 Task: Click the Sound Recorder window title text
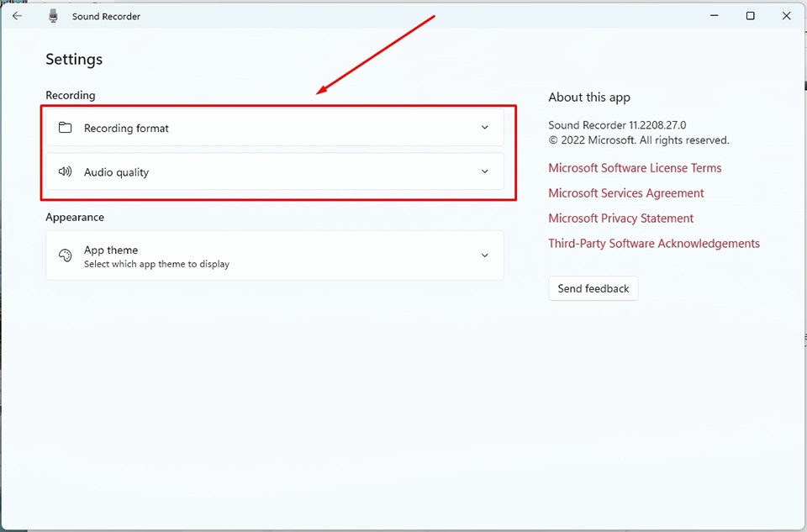tap(106, 17)
